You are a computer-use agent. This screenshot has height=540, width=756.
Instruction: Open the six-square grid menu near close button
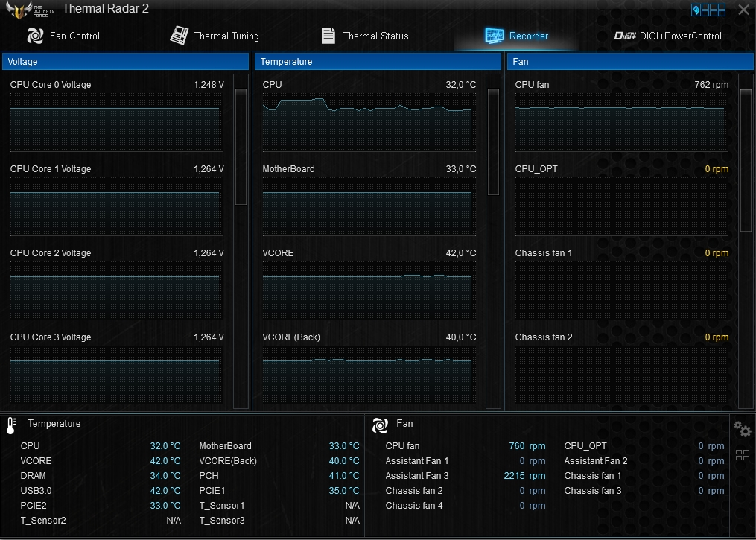[714, 10]
